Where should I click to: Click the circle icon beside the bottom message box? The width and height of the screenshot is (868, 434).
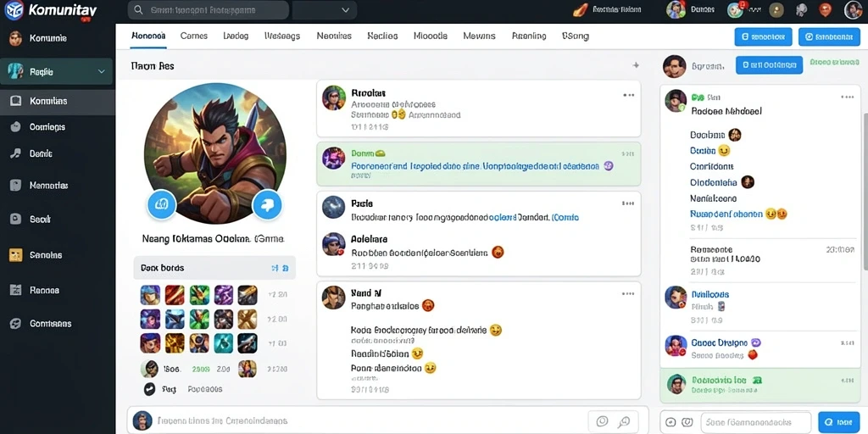[x=603, y=421]
